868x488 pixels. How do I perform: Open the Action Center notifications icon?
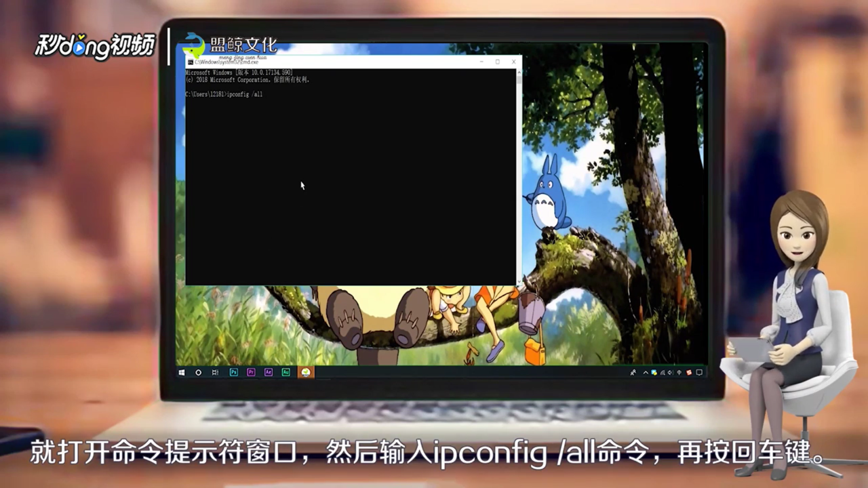click(699, 373)
